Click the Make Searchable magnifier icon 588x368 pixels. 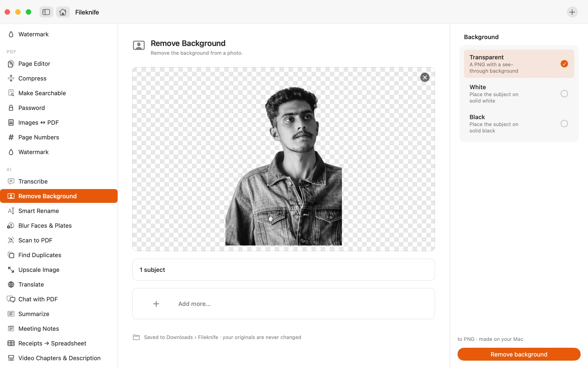click(x=11, y=93)
